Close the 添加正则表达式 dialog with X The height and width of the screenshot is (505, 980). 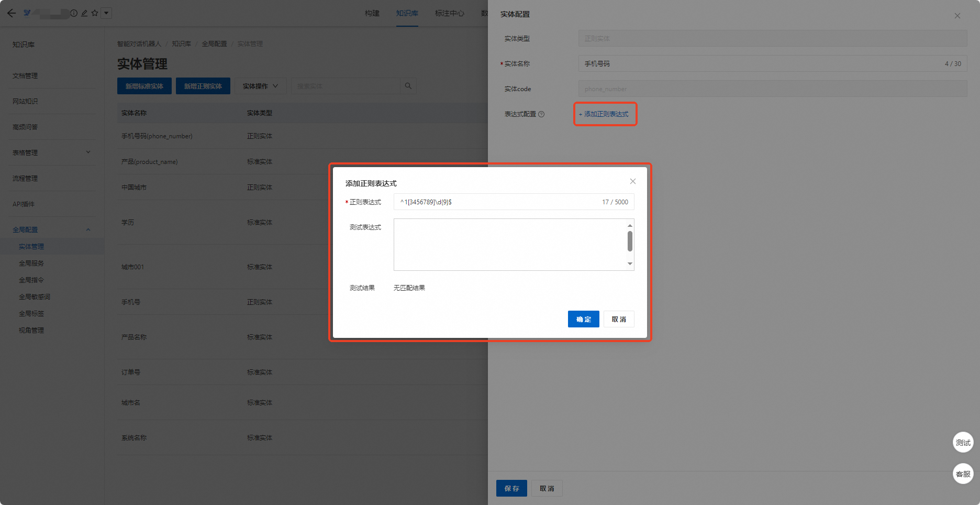click(633, 181)
